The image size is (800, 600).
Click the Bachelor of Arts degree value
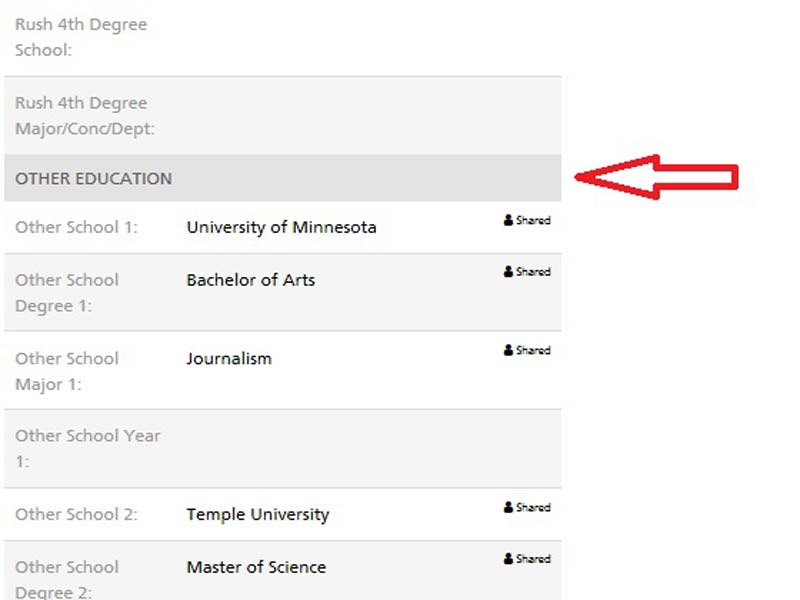pos(250,280)
